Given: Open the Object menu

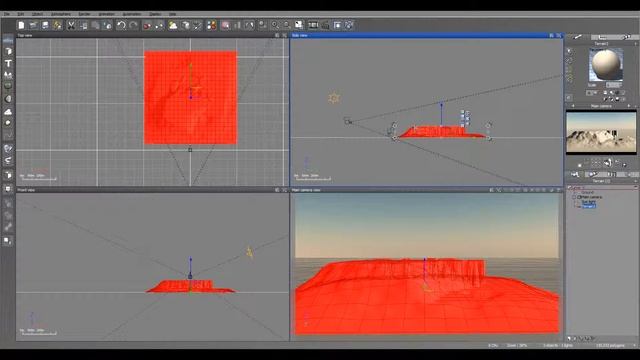Looking at the screenshot, I should [37, 14].
